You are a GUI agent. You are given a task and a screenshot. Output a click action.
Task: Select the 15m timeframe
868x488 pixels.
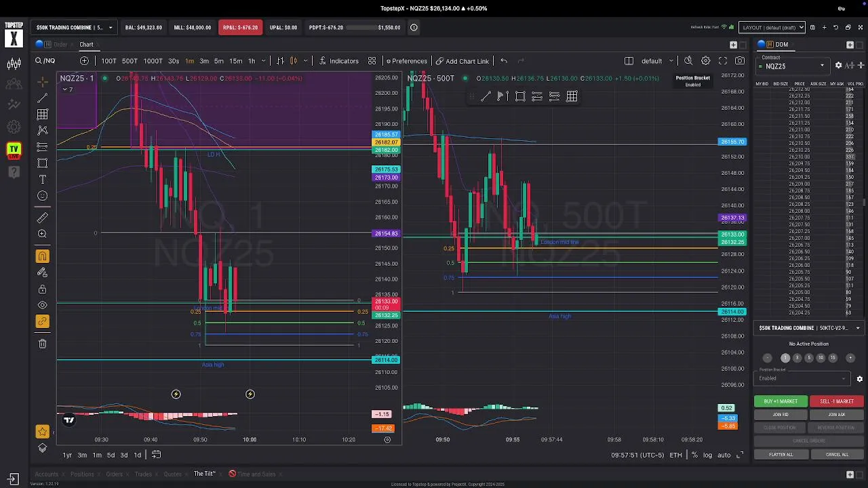[235, 61]
